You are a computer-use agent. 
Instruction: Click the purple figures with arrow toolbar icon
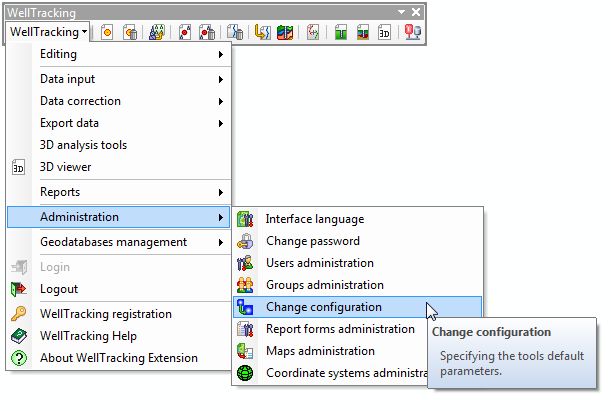(157, 32)
